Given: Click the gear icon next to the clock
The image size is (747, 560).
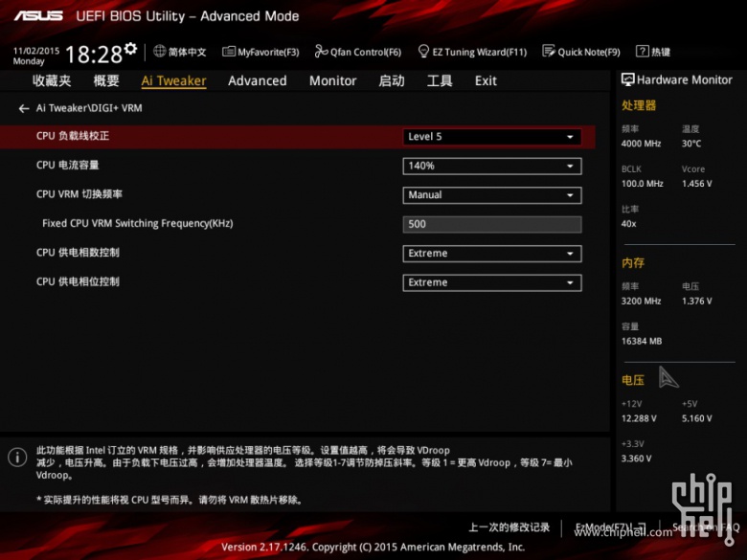Looking at the screenshot, I should 130,48.
